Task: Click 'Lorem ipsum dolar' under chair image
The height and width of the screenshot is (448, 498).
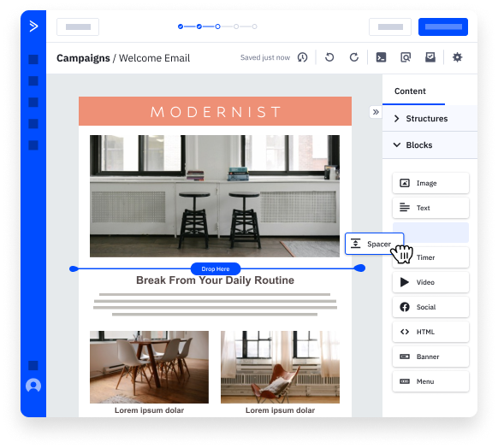Action: tap(280, 410)
